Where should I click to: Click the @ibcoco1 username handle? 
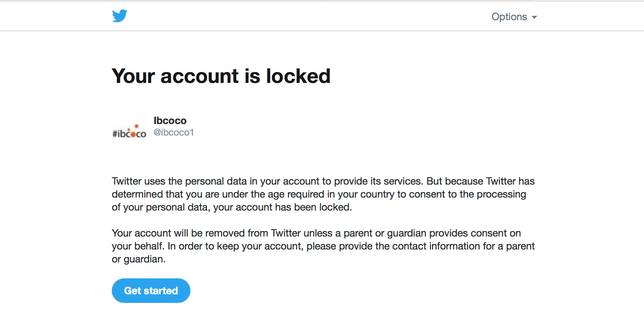(174, 132)
